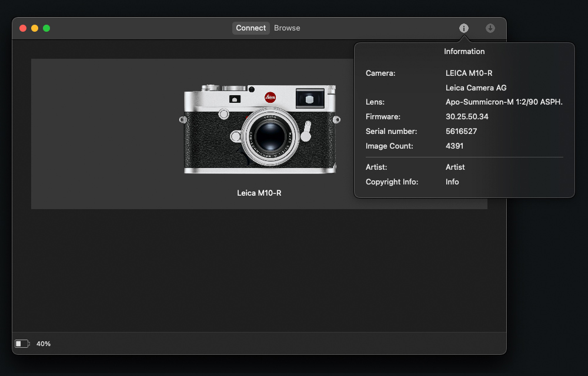Click the download arrow toolbar icon
The width and height of the screenshot is (588, 376).
pyautogui.click(x=490, y=28)
